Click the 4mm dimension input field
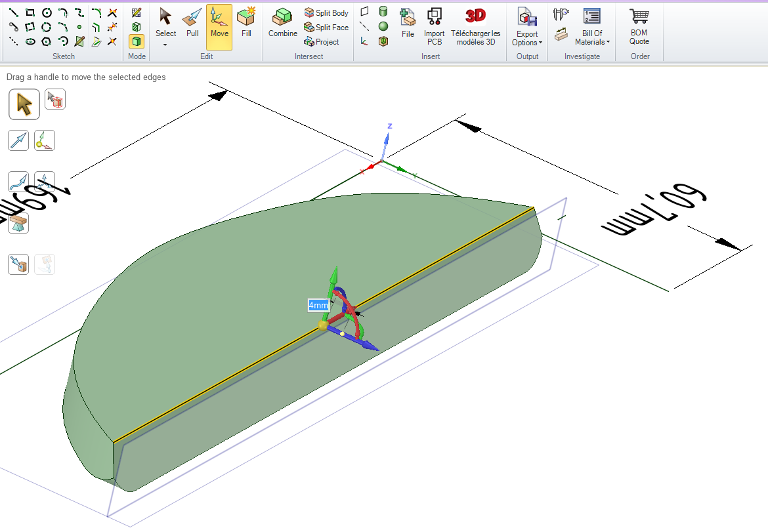 pos(316,305)
